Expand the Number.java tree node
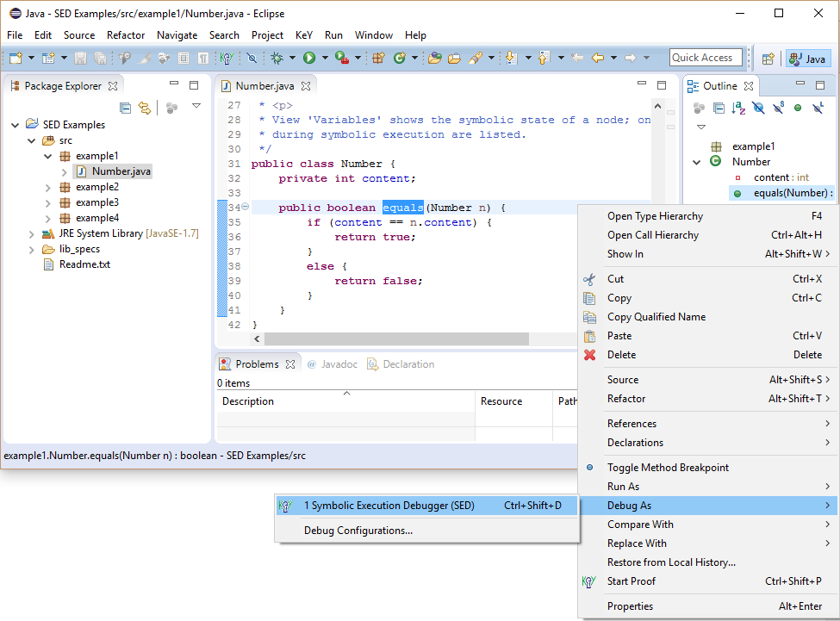 pos(65,172)
